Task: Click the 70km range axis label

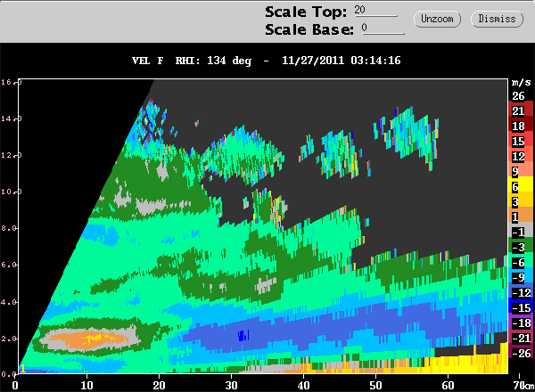Action: pos(523,386)
